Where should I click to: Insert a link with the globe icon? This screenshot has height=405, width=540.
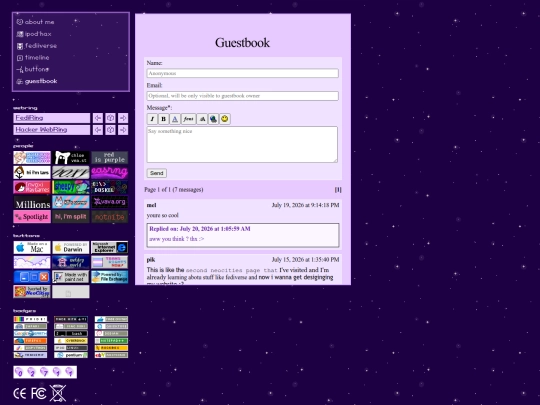214,119
